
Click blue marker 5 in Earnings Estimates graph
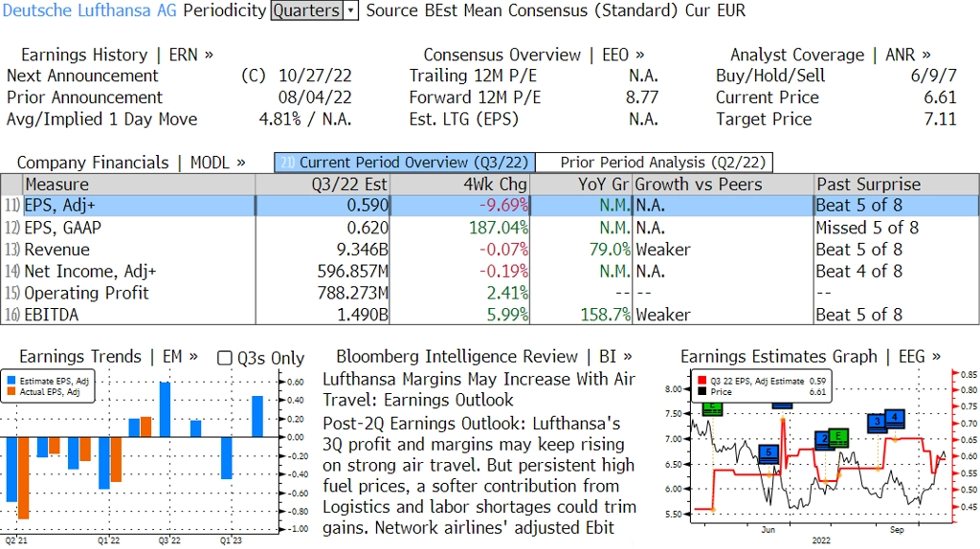tap(768, 453)
